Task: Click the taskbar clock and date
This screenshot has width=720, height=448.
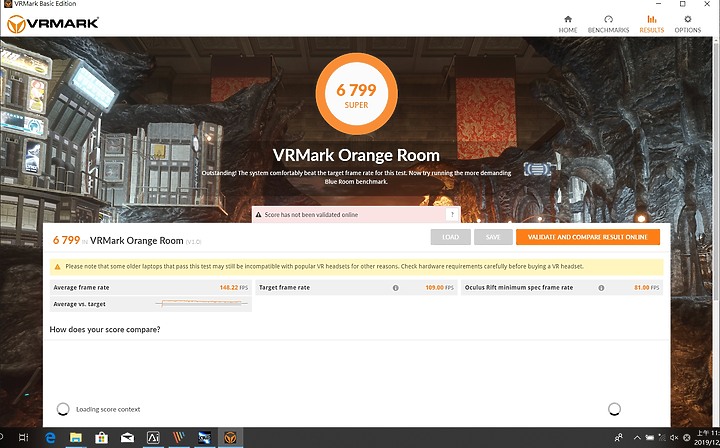Action: 707,438
